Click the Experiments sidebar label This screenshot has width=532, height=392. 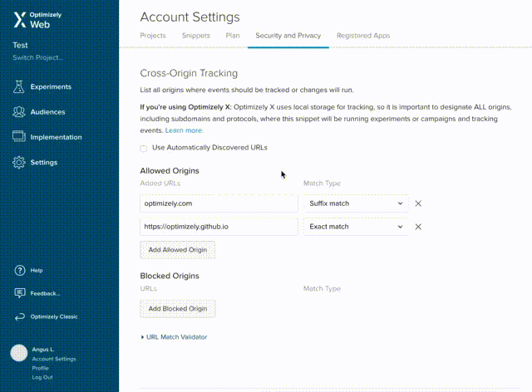51,87
